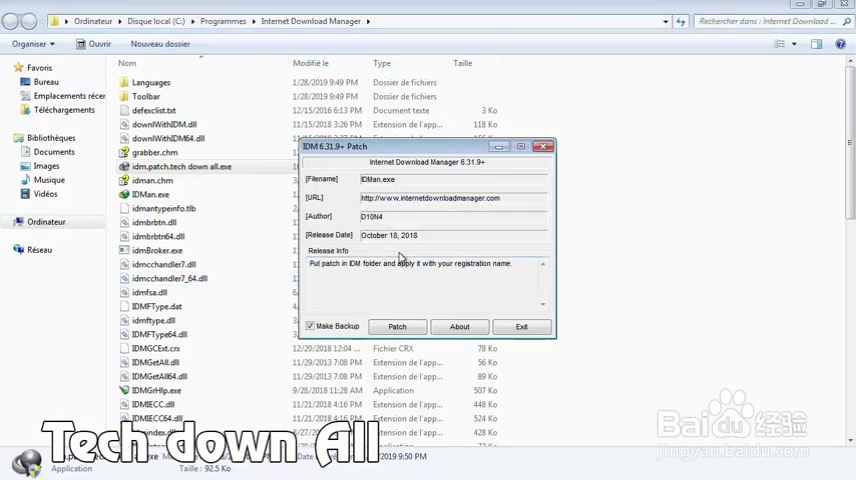Expand arrow after Programmes breadcrumb
Screen dimensions: 856x480
[254, 21]
